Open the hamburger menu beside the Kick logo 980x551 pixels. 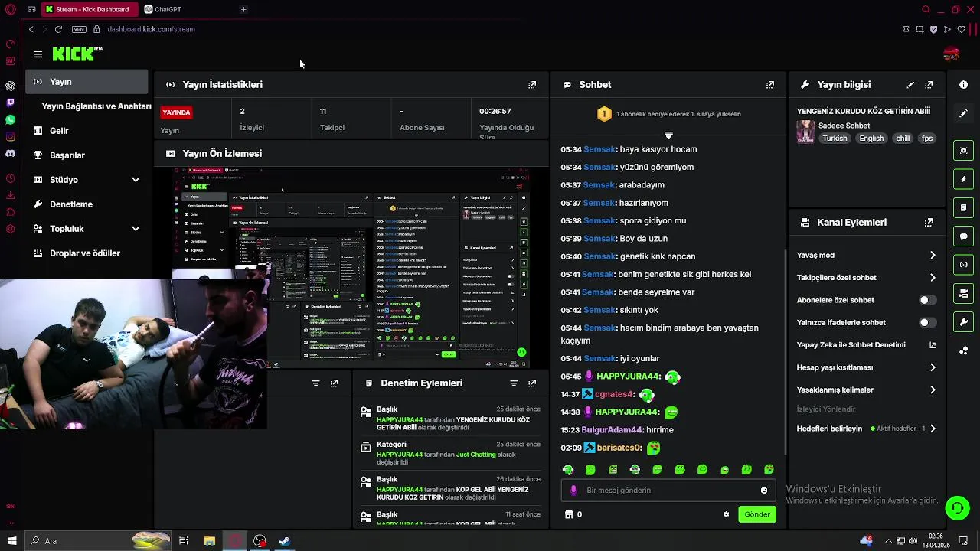point(38,54)
